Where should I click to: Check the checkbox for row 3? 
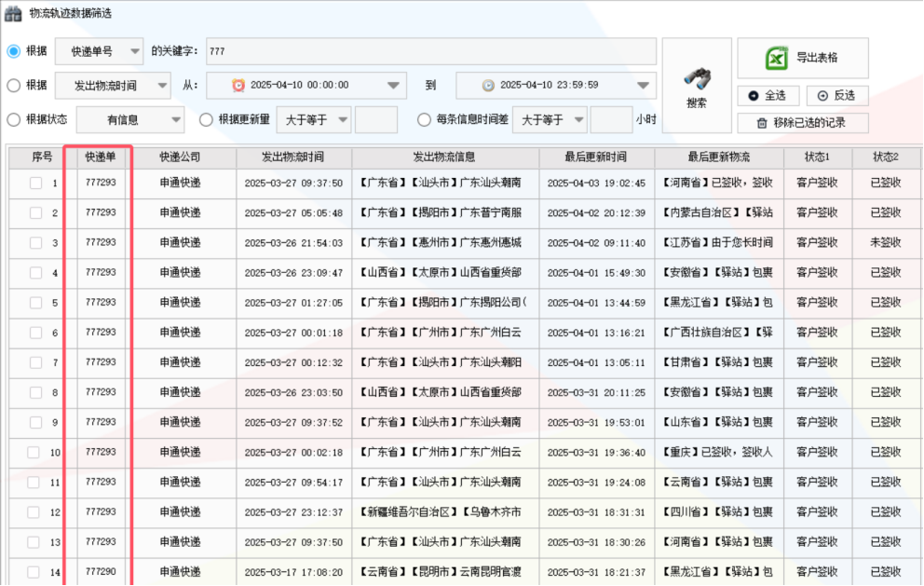36,243
